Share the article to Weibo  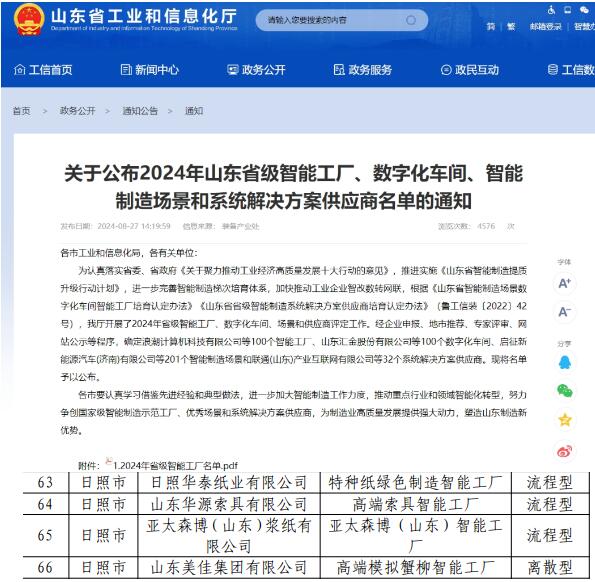click(x=565, y=451)
